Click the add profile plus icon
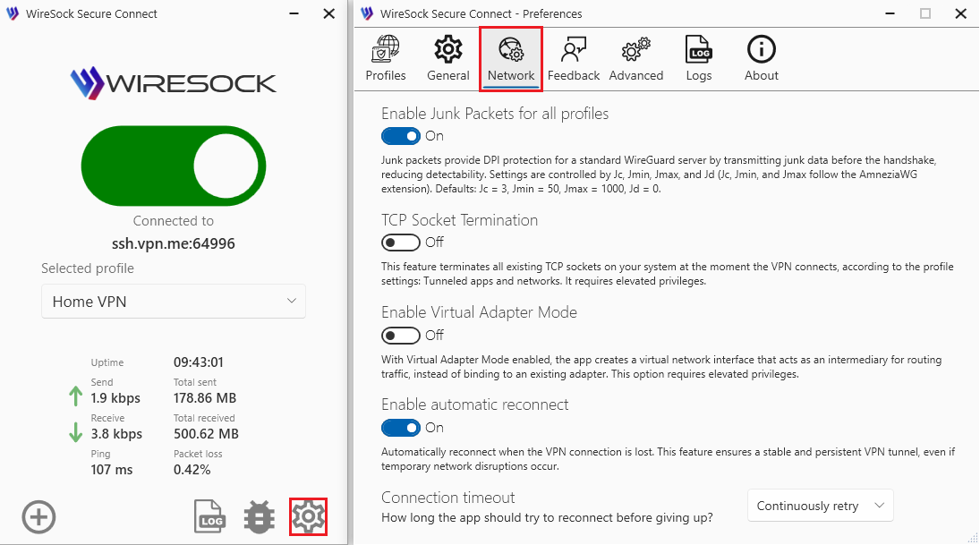Image resolution: width=980 pixels, height=545 pixels. (38, 517)
